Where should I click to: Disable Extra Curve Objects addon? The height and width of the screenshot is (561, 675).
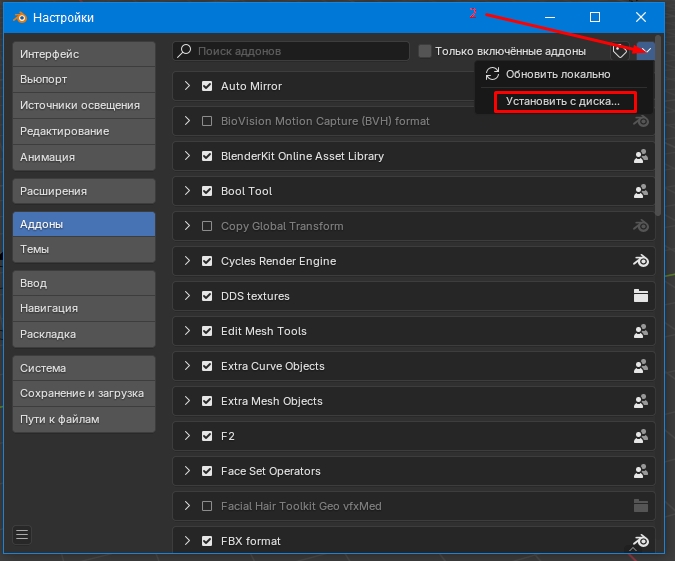tap(207, 366)
